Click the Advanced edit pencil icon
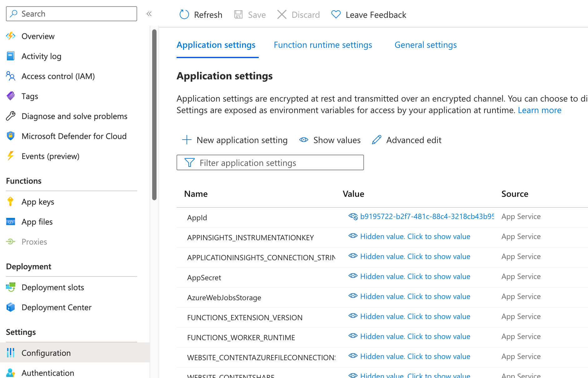Screen dimensions: 588x378 pos(376,140)
